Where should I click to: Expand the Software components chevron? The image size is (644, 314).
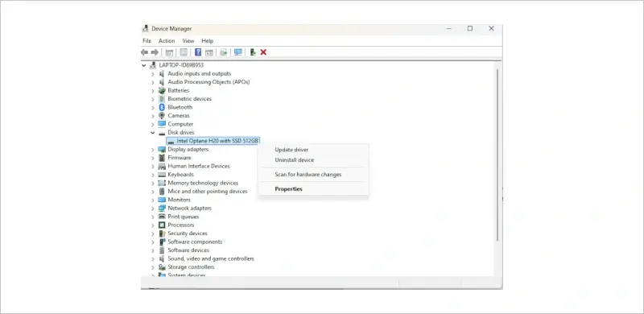click(x=153, y=242)
